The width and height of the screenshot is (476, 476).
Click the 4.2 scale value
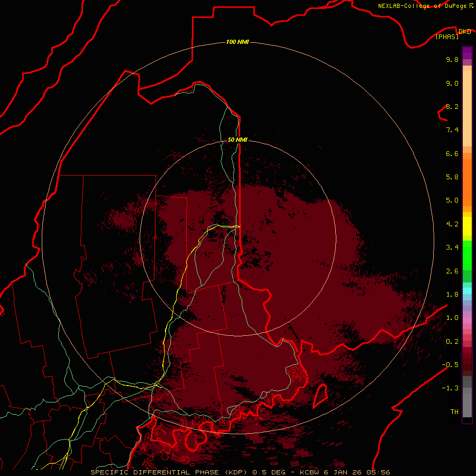pyautogui.click(x=452, y=224)
